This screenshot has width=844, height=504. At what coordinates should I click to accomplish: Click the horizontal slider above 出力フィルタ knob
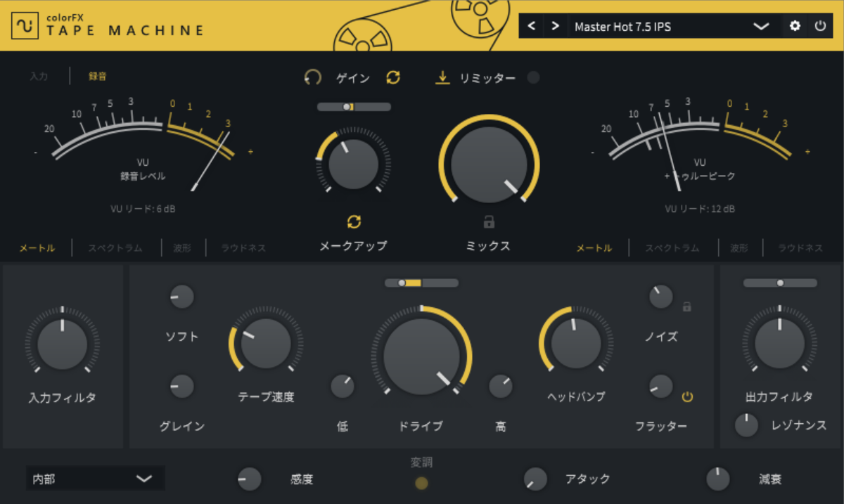tap(780, 283)
